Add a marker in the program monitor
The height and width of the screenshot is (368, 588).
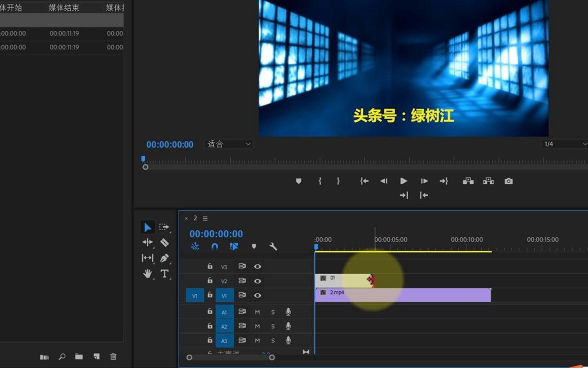pyautogui.click(x=298, y=181)
